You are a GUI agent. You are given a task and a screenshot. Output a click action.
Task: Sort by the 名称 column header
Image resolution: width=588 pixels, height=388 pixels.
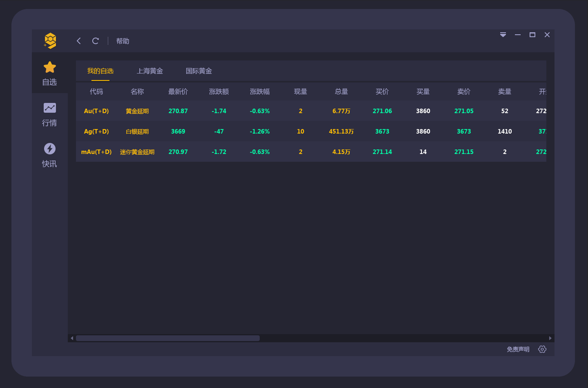pyautogui.click(x=137, y=91)
